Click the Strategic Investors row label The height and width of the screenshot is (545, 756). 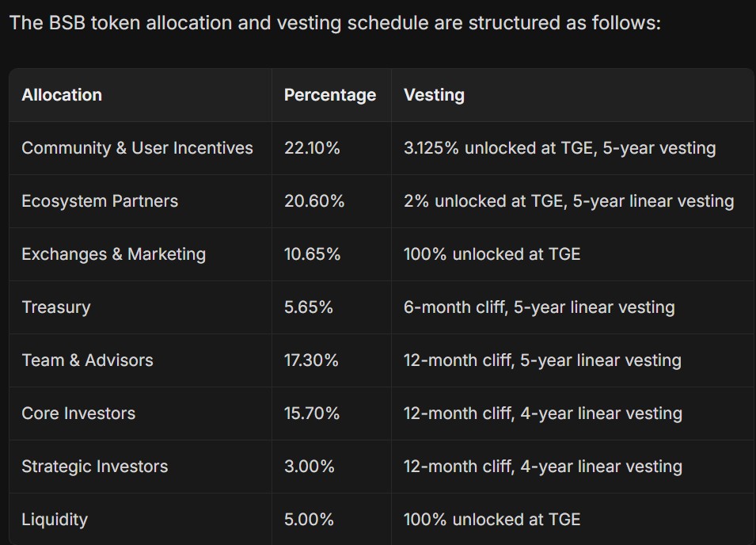click(95, 467)
